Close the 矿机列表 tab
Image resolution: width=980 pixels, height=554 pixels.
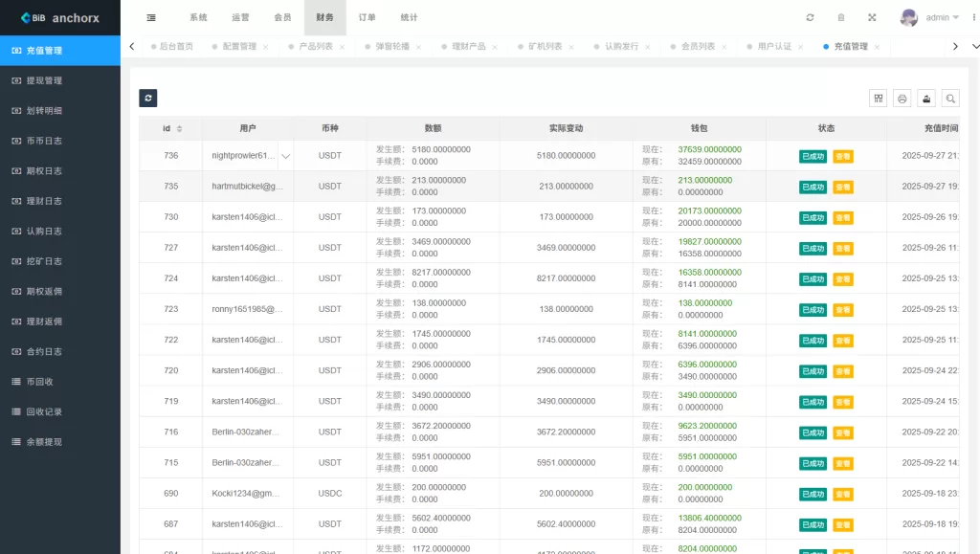(x=571, y=45)
